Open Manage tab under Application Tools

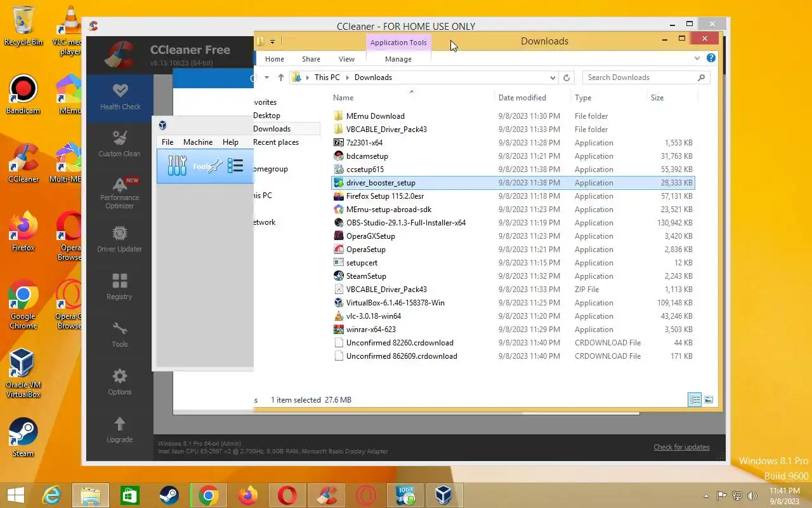pyautogui.click(x=398, y=59)
